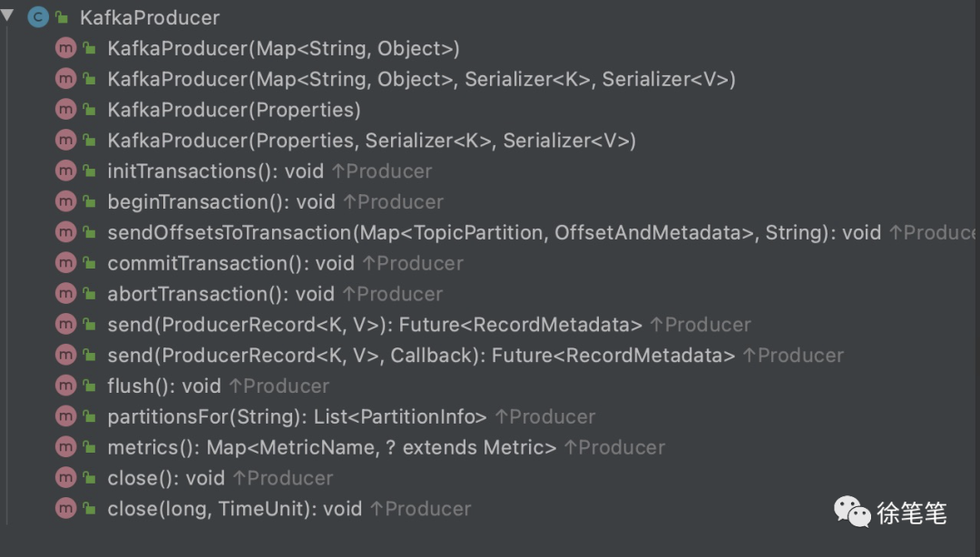Click the method icon for beginTransaction()
980x557 pixels.
click(65, 201)
